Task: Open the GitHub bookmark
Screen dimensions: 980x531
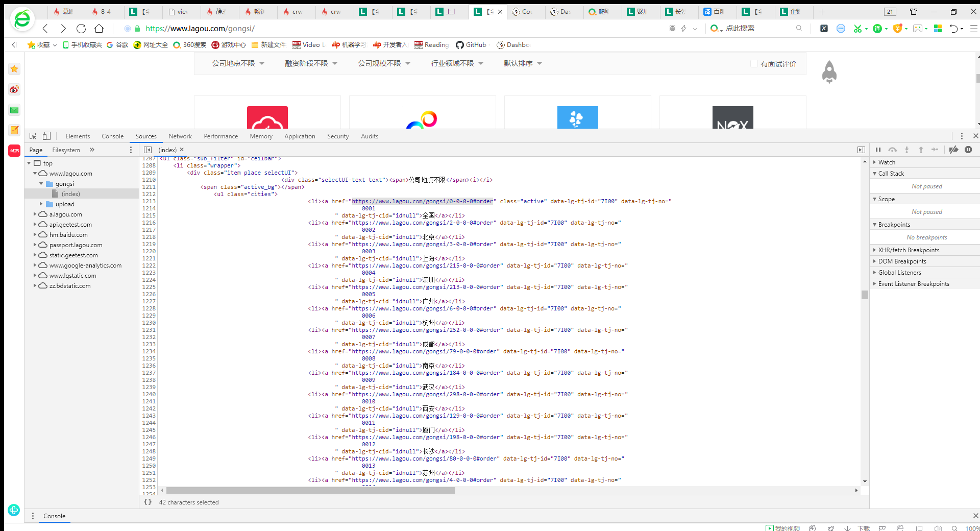Action: pyautogui.click(x=471, y=45)
